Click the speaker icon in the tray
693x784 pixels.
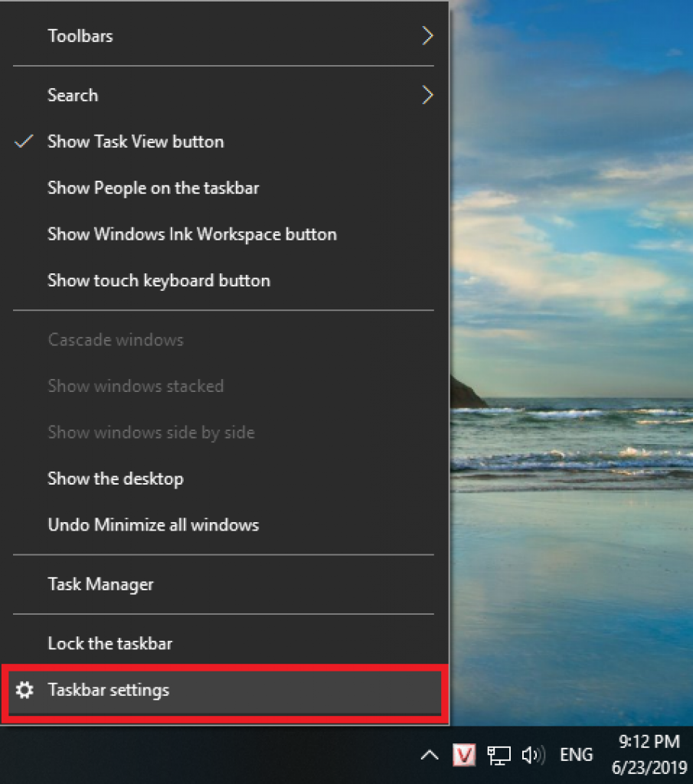point(534,755)
